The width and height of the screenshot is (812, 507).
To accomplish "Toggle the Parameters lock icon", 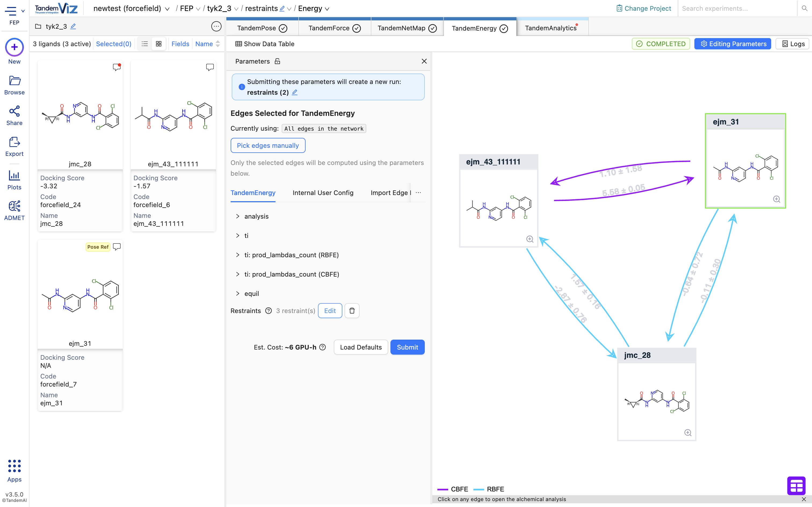I will (277, 61).
